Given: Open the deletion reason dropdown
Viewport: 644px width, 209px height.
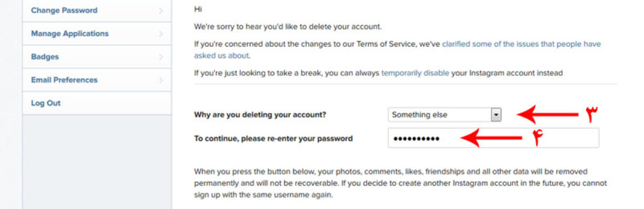Looking at the screenshot, I should point(445,115).
